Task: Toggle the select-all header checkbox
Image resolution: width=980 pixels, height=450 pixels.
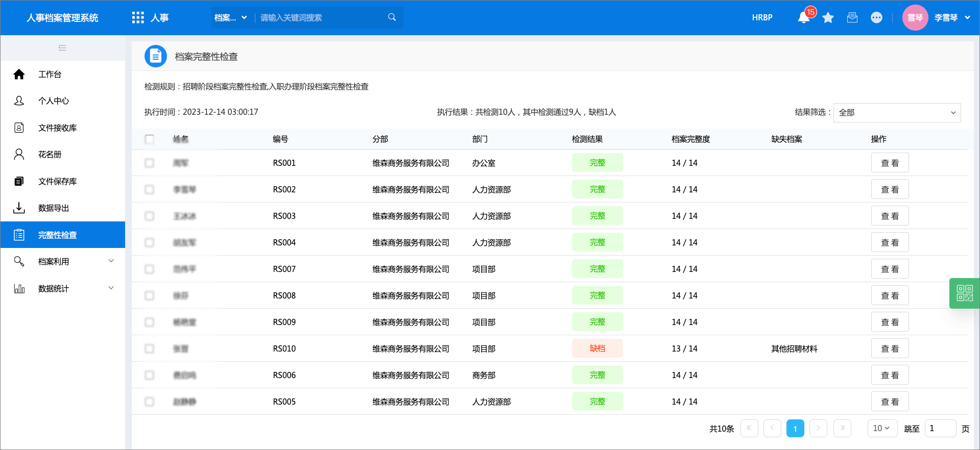Action: [x=149, y=139]
